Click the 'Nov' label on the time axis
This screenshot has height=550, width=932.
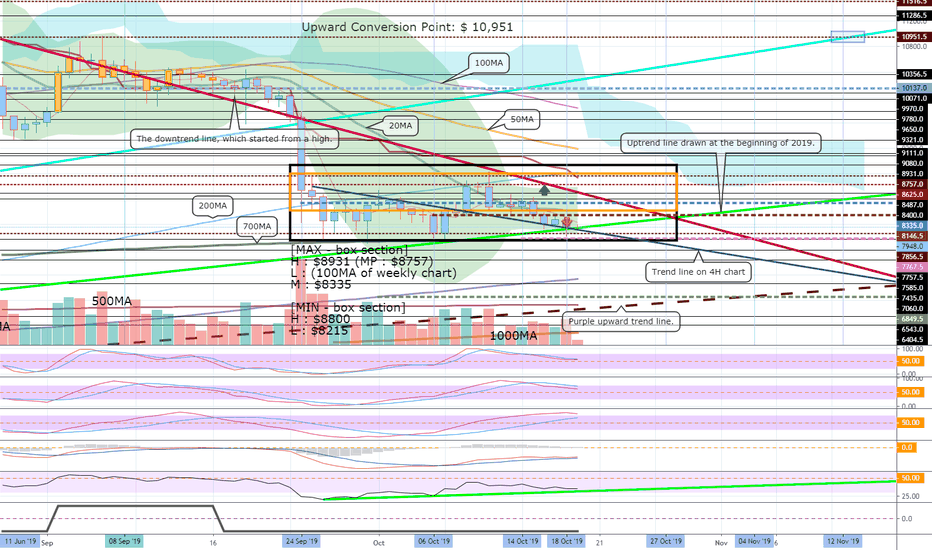721,543
